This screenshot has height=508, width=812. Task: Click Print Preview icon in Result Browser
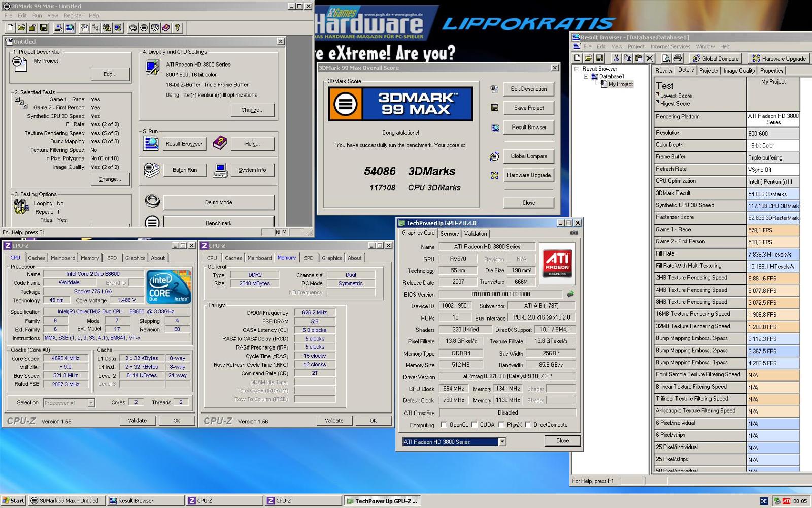(666, 58)
